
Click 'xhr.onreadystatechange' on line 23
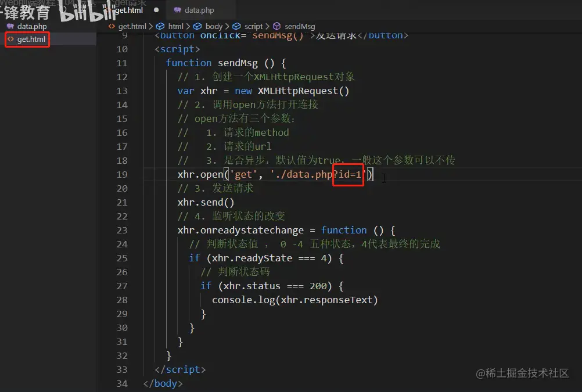pyautogui.click(x=240, y=230)
